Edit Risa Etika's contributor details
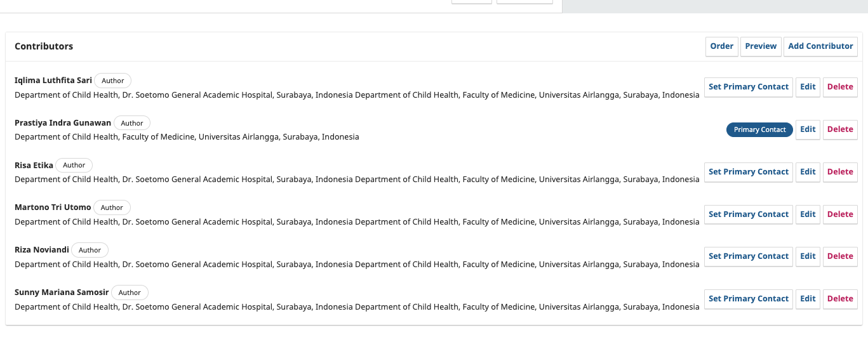868x342 pixels. click(x=808, y=172)
